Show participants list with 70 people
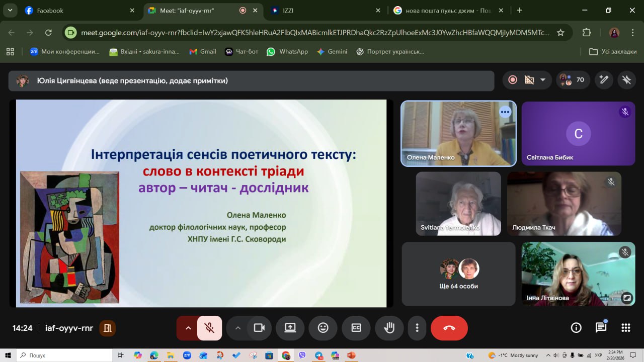Screen dimensions: 644x362 pos(573,80)
